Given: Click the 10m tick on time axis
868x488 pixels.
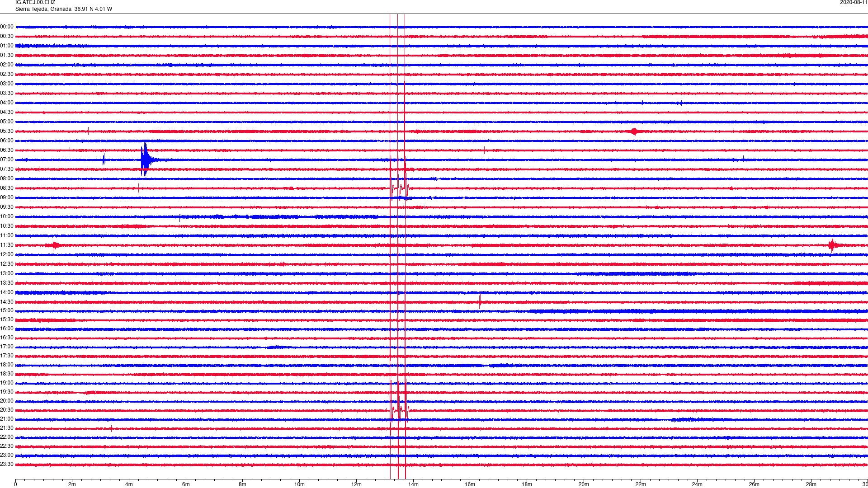Looking at the screenshot, I should click(x=299, y=484).
